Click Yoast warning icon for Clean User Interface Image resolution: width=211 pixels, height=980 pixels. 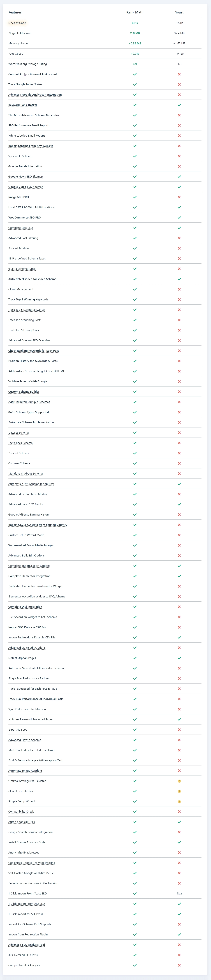pos(179,791)
